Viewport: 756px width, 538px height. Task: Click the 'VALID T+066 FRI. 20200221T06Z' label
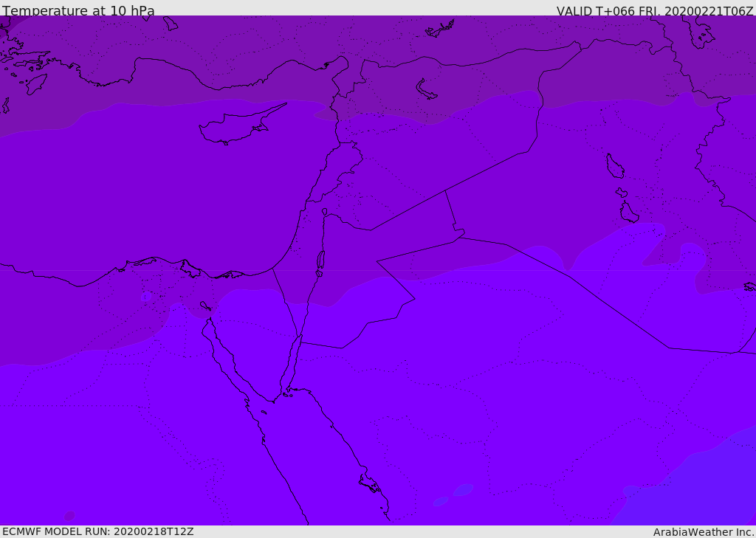click(655, 11)
